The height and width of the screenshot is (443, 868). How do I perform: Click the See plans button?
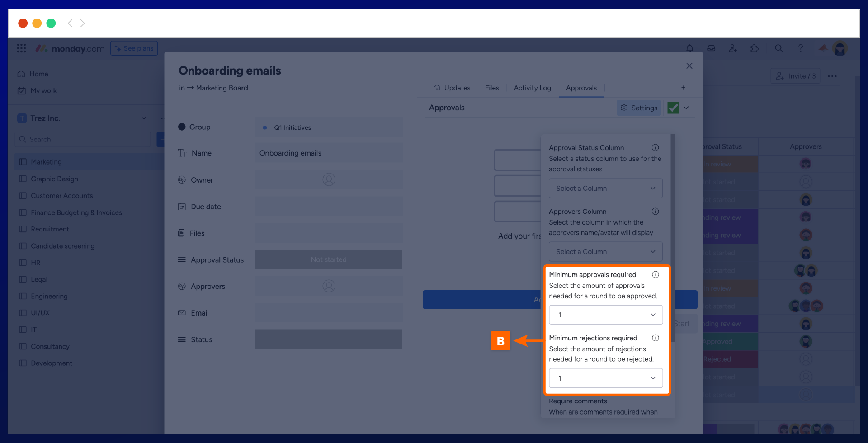(x=134, y=48)
